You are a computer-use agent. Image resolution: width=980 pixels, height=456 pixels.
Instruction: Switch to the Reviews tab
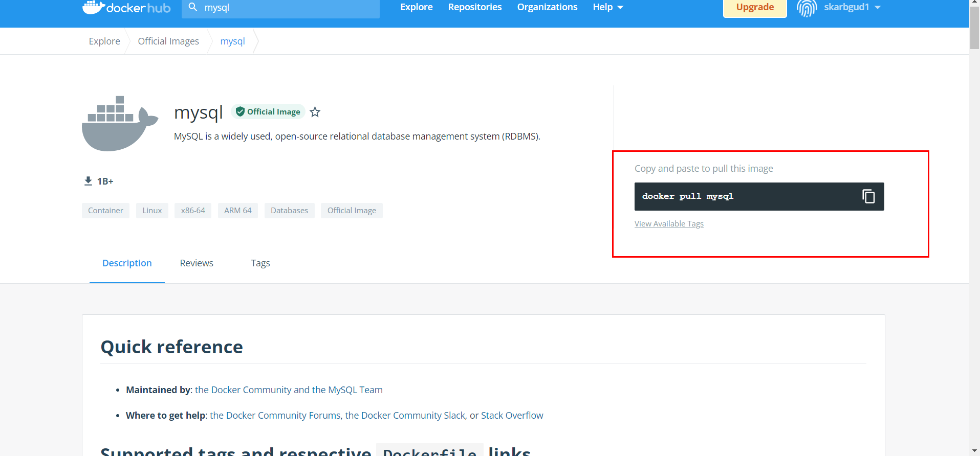[197, 263]
